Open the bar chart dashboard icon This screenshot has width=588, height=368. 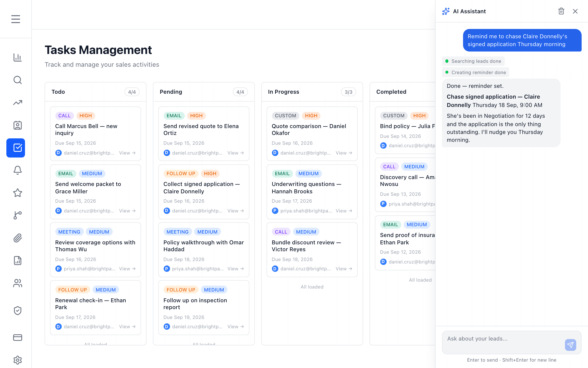click(18, 57)
